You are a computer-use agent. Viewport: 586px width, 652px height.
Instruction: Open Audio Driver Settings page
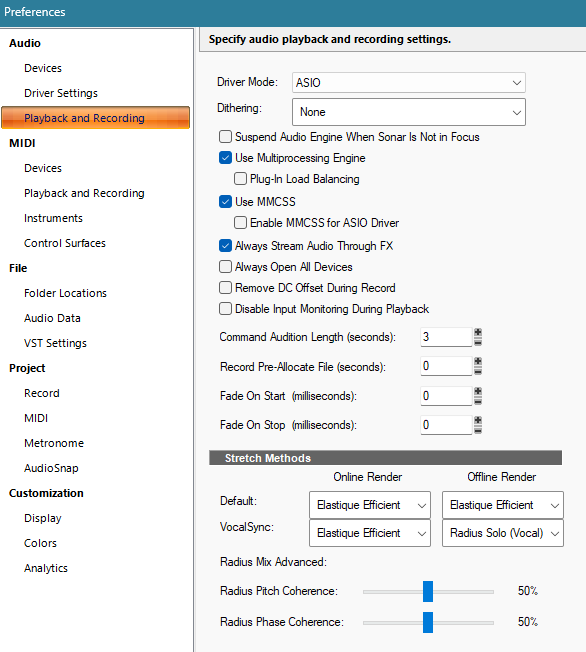click(61, 93)
